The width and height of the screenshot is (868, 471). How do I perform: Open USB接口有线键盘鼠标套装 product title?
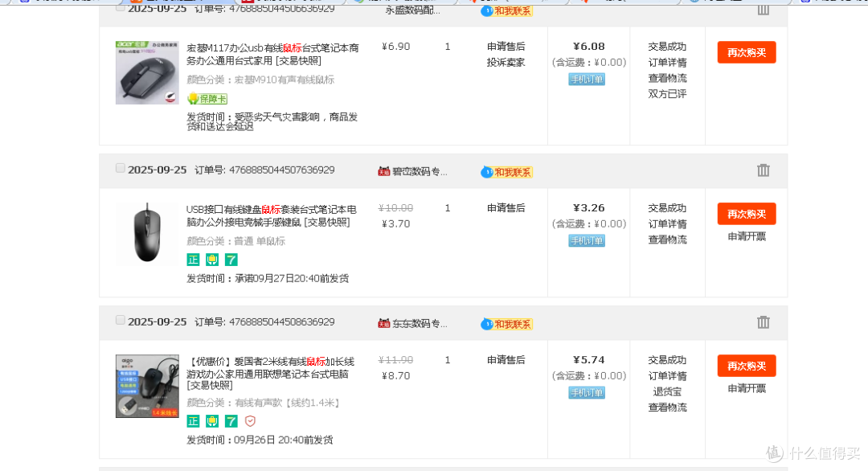tap(272, 216)
